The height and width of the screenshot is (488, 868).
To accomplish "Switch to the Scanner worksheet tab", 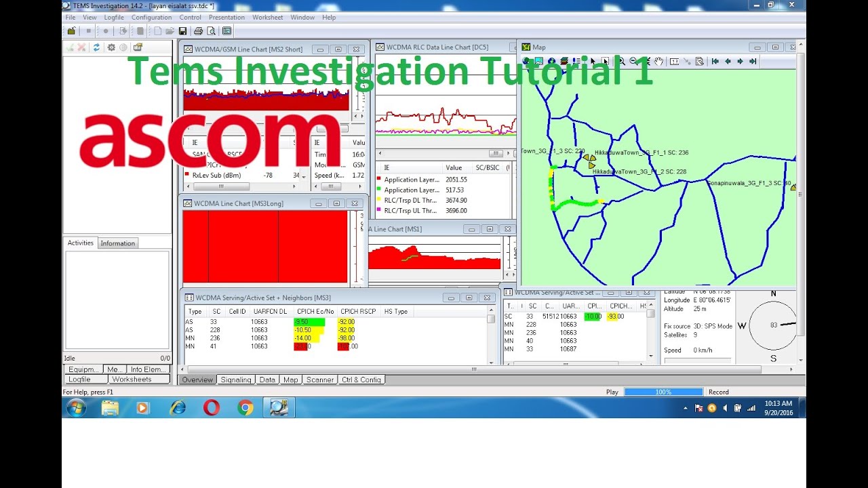I will coord(320,380).
